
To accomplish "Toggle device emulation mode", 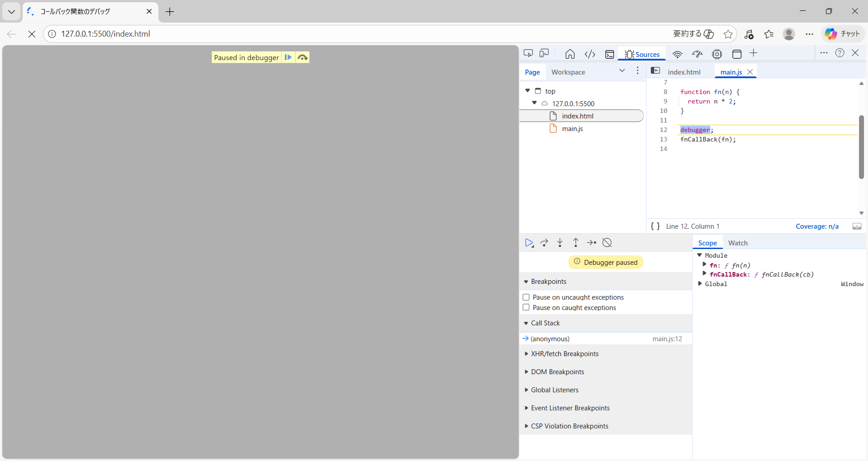I will [x=544, y=54].
